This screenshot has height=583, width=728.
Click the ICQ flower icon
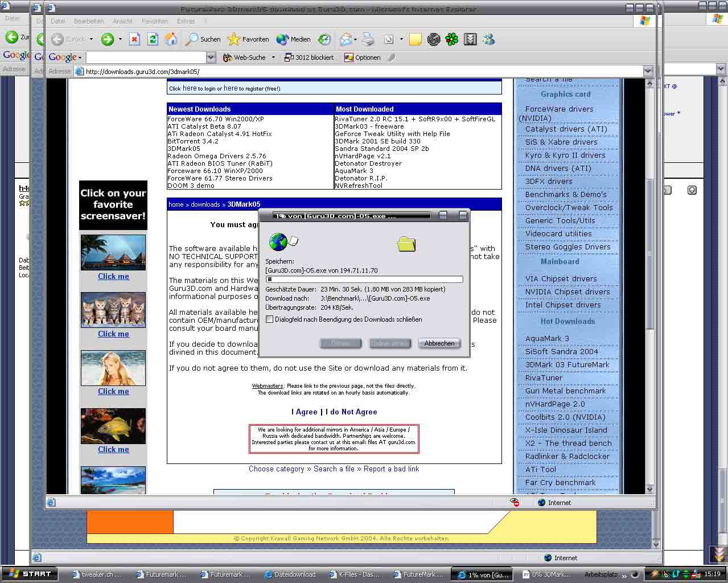point(452,39)
